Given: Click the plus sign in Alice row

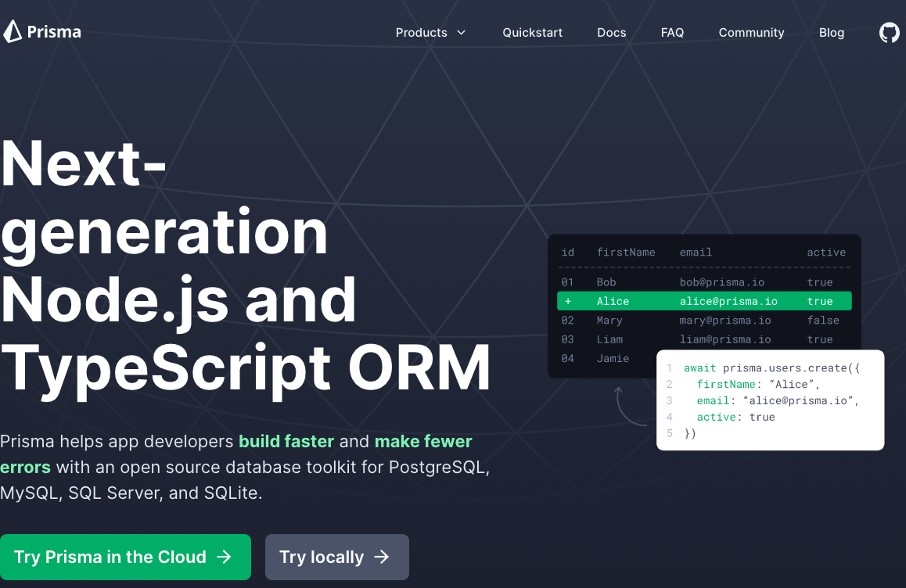Looking at the screenshot, I should (x=568, y=302).
